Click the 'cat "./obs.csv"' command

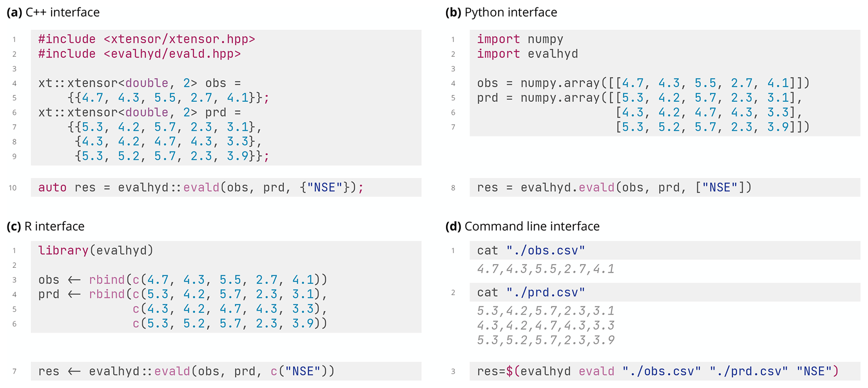[x=531, y=251]
